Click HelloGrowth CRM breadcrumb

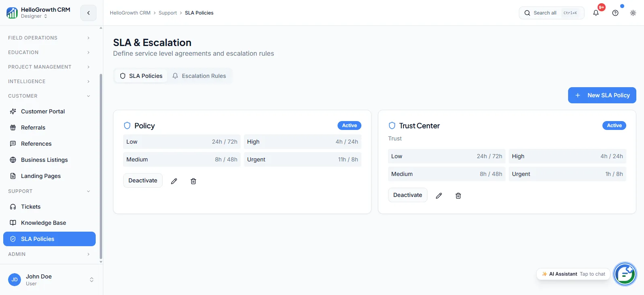[x=130, y=13]
